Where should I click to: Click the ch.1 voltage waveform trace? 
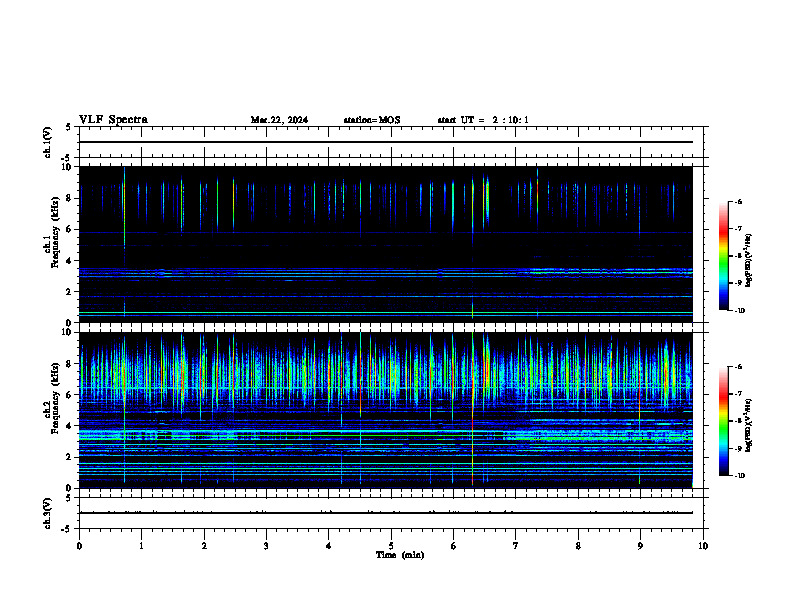[386, 142]
